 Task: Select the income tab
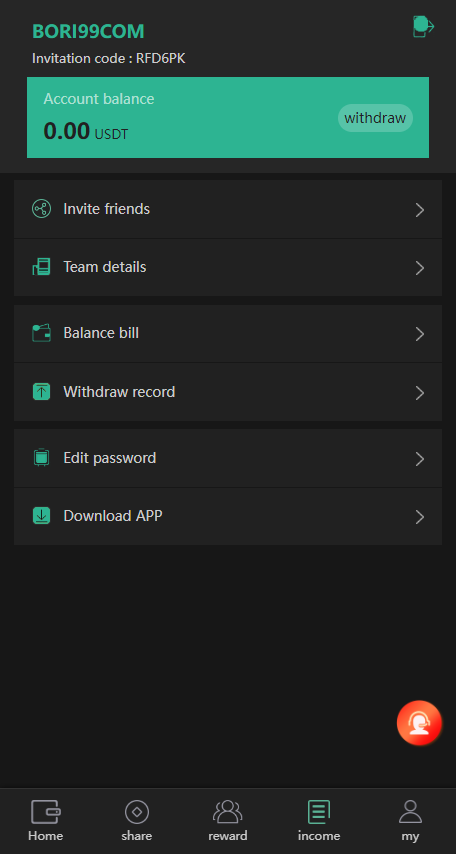pos(319,820)
